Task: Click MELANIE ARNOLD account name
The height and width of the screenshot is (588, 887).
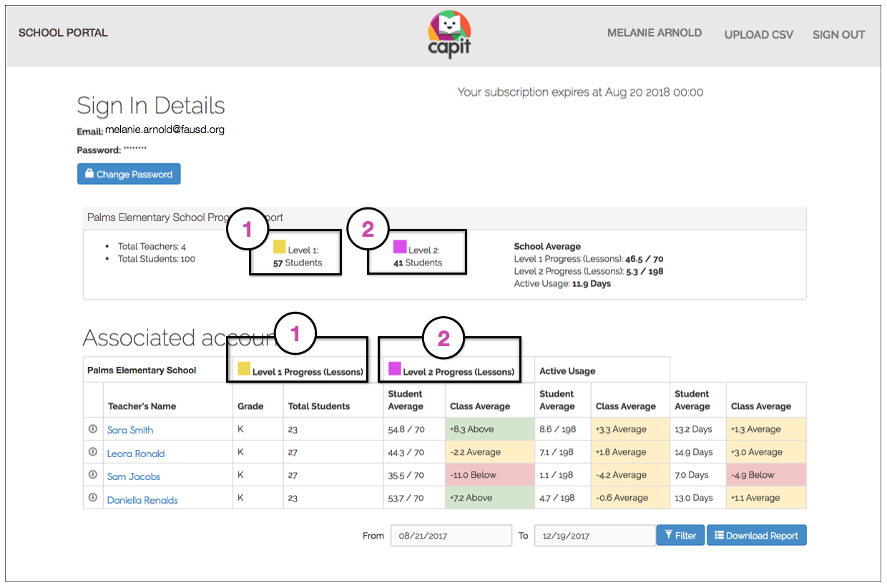Action: click(x=654, y=32)
